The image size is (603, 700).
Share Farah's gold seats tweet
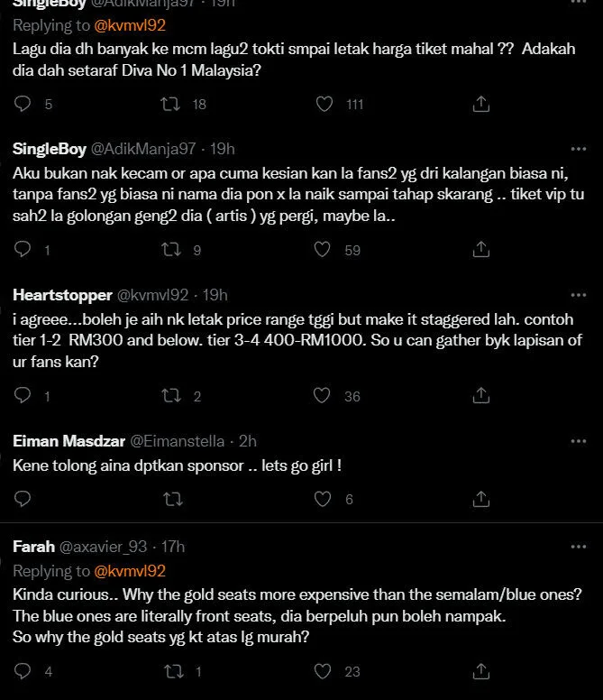480,670
